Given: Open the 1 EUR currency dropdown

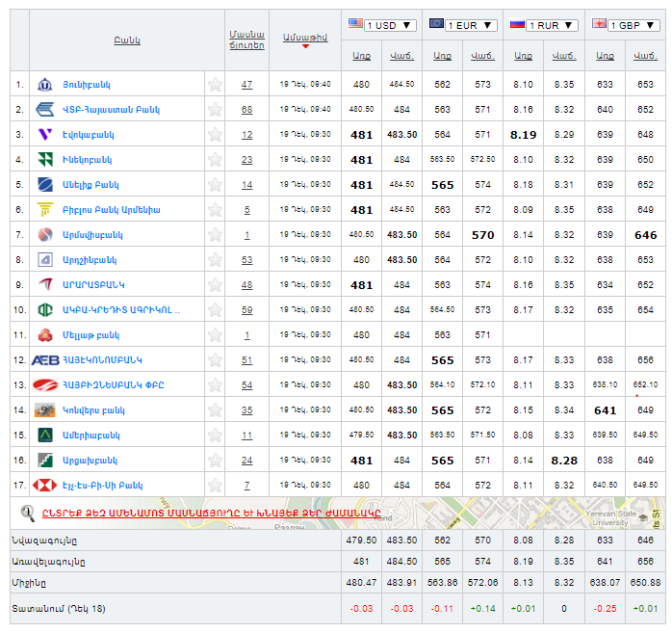Looking at the screenshot, I should click(471, 25).
